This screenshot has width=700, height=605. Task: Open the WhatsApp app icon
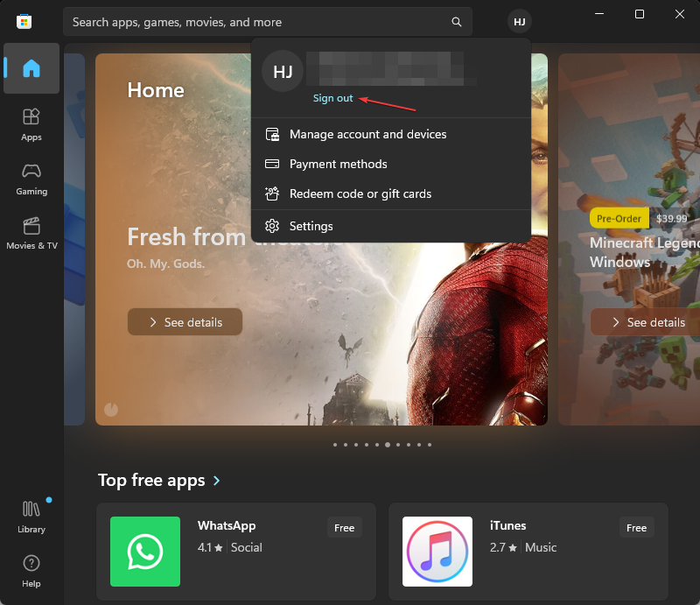(x=145, y=552)
